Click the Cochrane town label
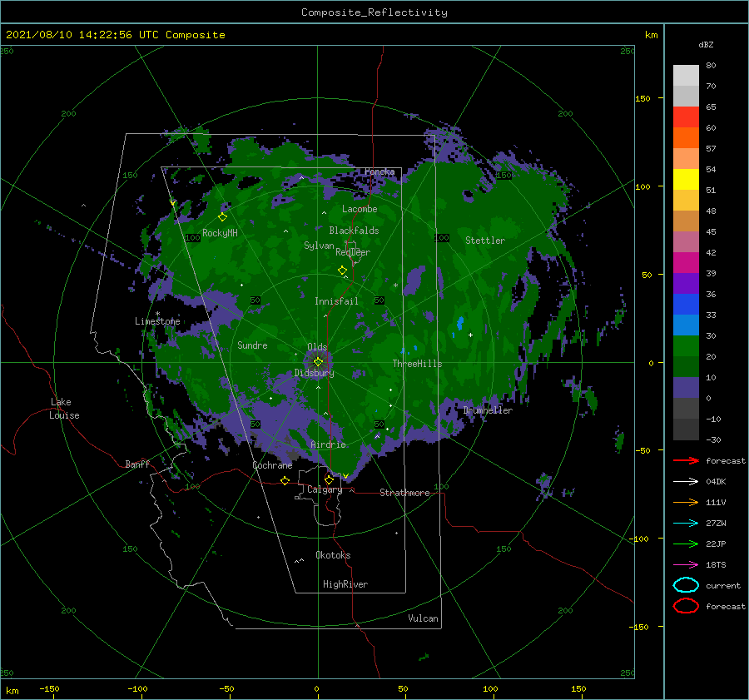The width and height of the screenshot is (749, 700). [272, 465]
